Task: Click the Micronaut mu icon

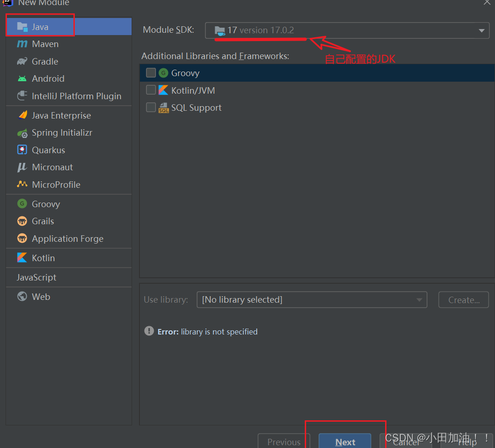Action: tap(22, 167)
